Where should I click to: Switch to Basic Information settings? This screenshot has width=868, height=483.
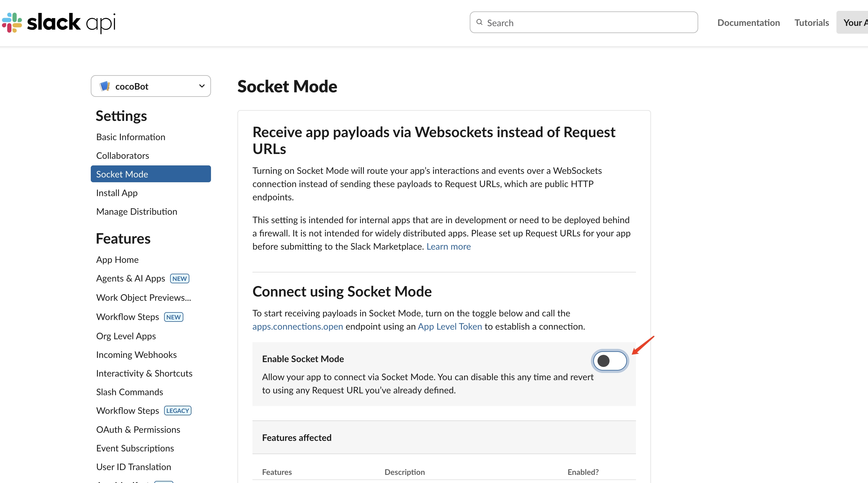coord(131,137)
